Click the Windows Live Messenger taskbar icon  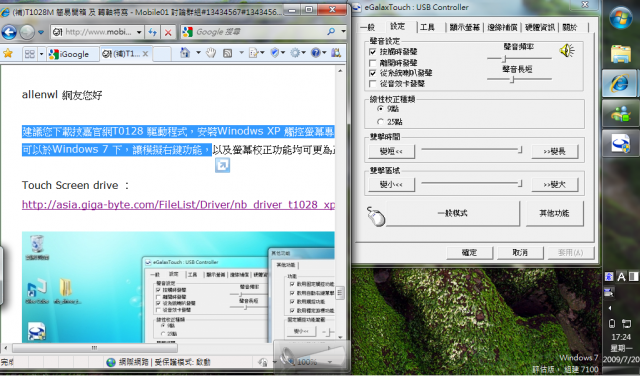point(620,113)
